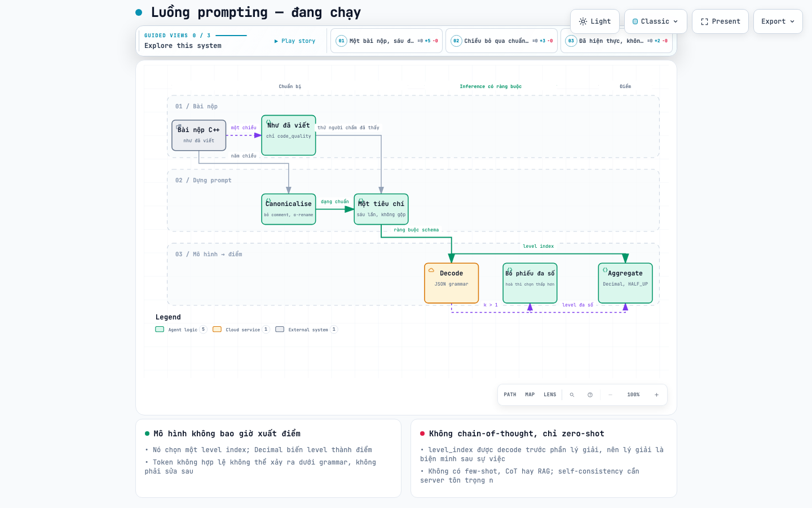Click "Inference có ràng buộc" column header
812x508 pixels.
[491, 87]
